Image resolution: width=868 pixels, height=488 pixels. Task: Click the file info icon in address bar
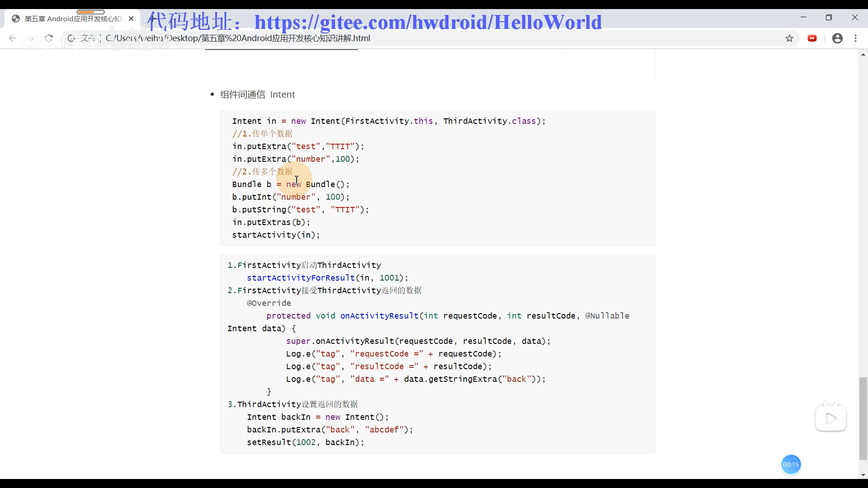point(71,38)
